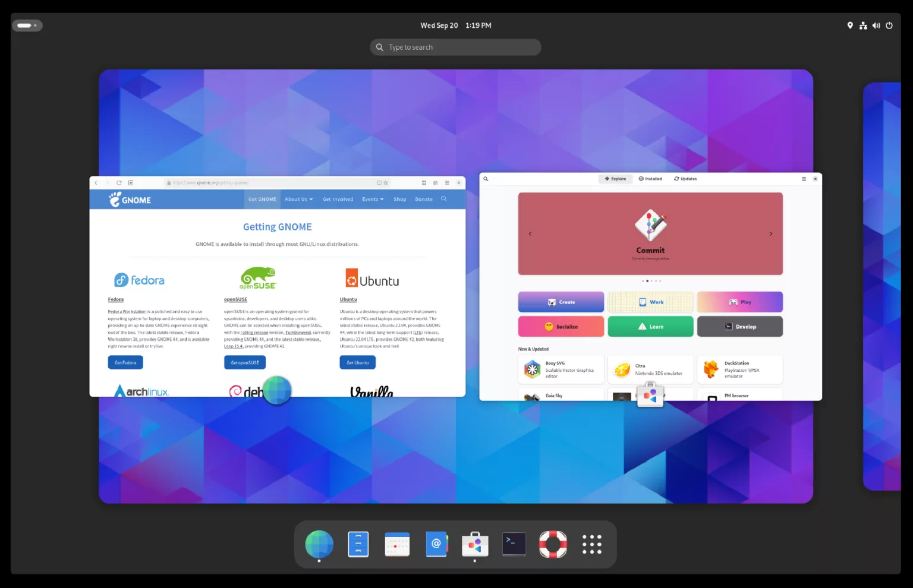Image resolution: width=913 pixels, height=588 pixels.
Task: Open the power menu icon
Action: pyautogui.click(x=889, y=26)
